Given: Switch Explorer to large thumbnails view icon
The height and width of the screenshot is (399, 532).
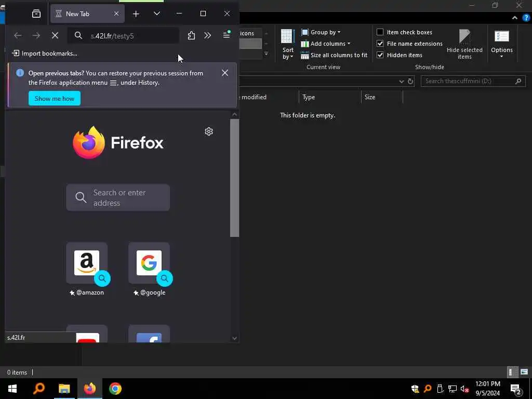Looking at the screenshot, I should click(x=524, y=372).
